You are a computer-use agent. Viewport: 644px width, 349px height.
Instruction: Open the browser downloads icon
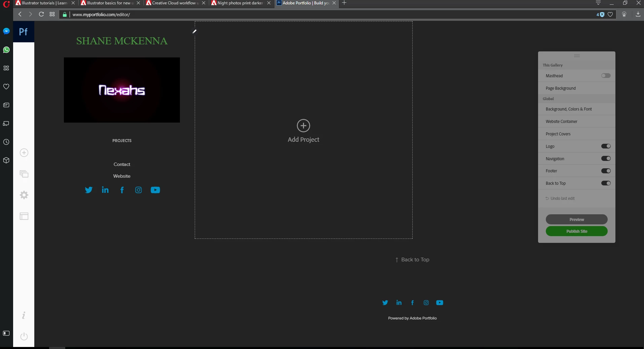638,14
